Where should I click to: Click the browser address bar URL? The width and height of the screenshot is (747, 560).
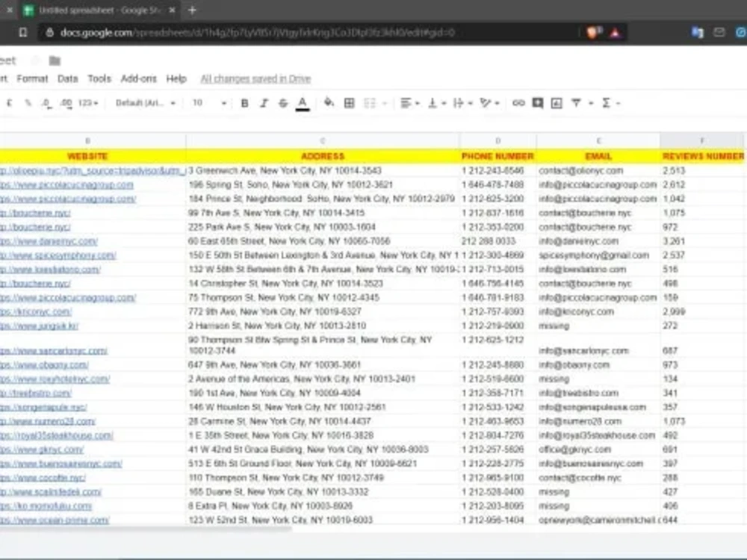257,32
